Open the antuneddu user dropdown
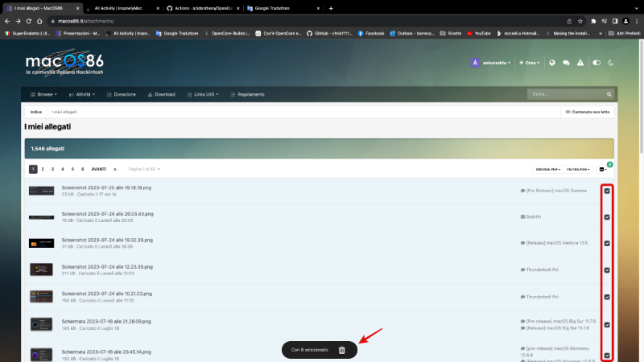 pos(497,63)
